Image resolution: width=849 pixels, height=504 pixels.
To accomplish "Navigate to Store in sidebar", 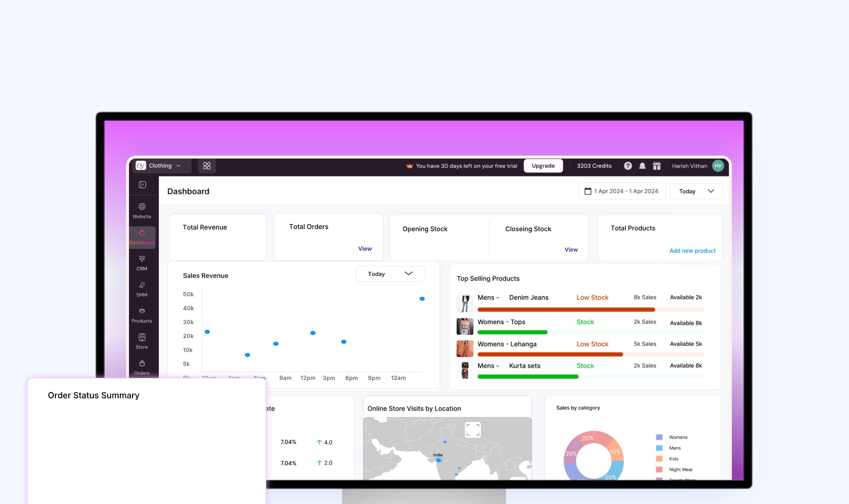I will pos(142,341).
